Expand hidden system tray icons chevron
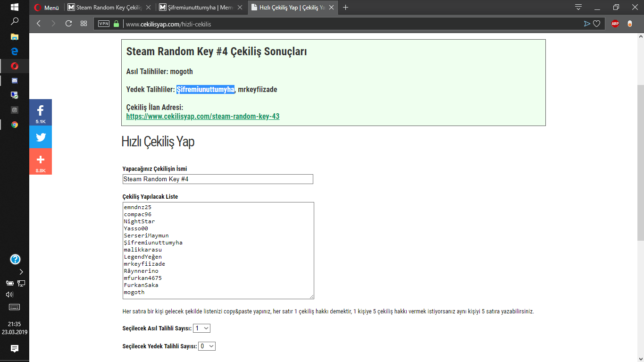Screen dimensions: 644x362 pyautogui.click(x=21, y=272)
